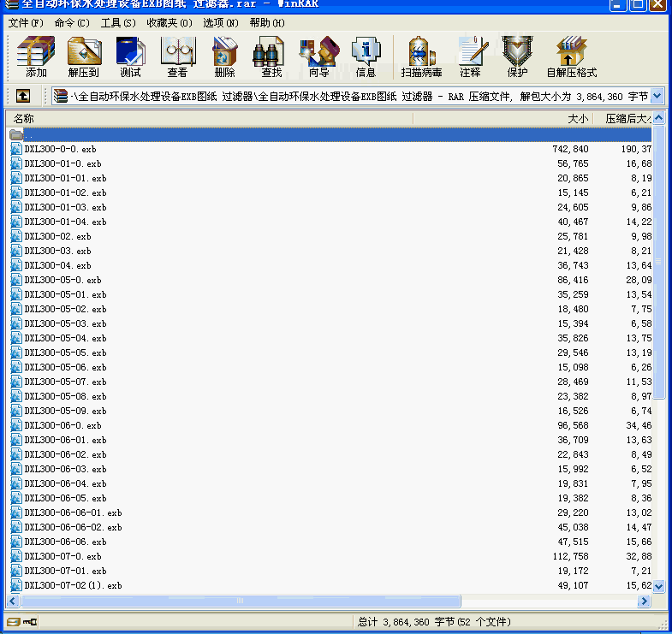
Task: Select file DXL300-01-0.exb
Action: pyautogui.click(x=62, y=163)
